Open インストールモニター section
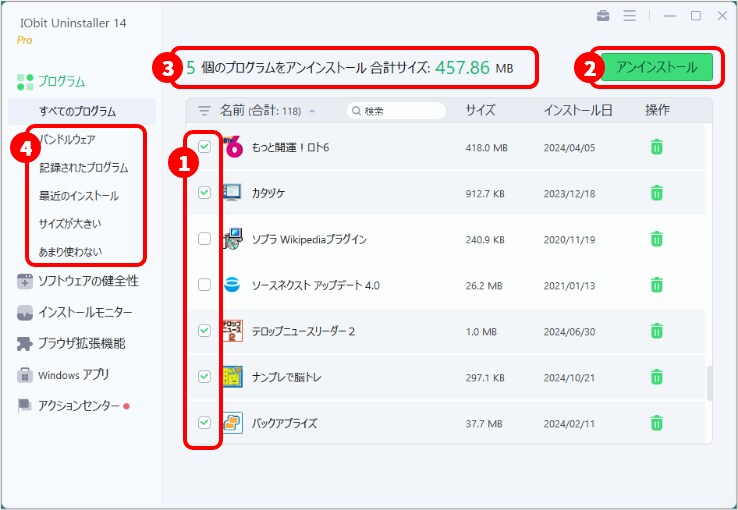The height and width of the screenshot is (510, 738). 85,313
